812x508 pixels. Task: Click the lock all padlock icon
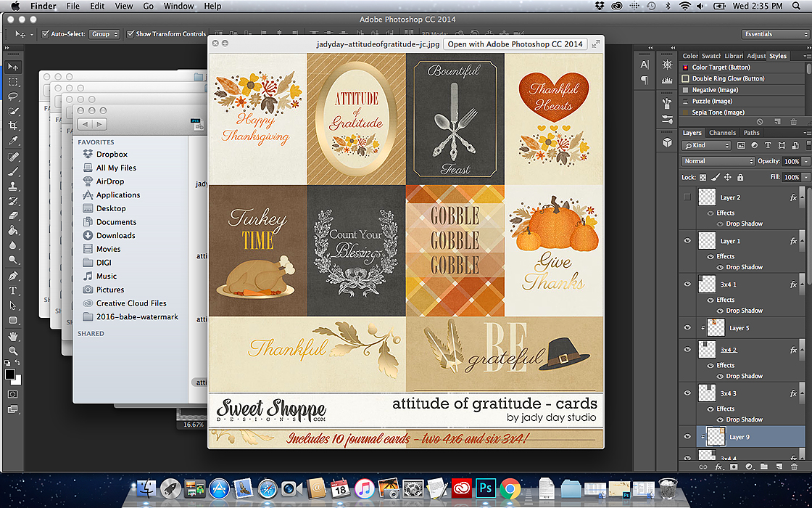[740, 177]
